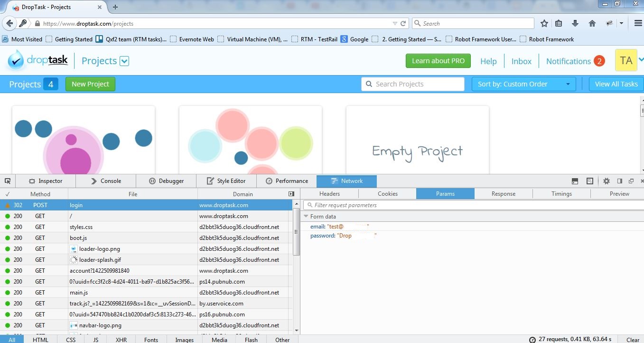Open the Timings tab of request details
644x343 pixels.
pyautogui.click(x=561, y=194)
